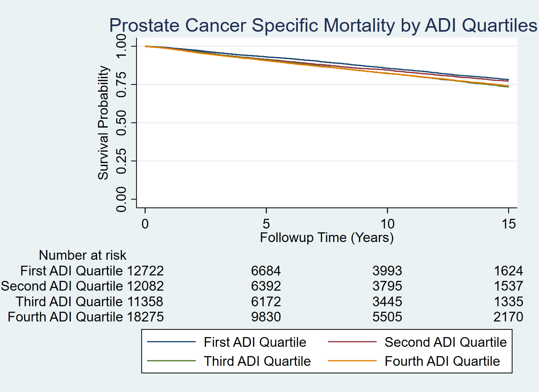Click the 10 tick label on the x-axis
The width and height of the screenshot is (539, 392).
point(387,224)
